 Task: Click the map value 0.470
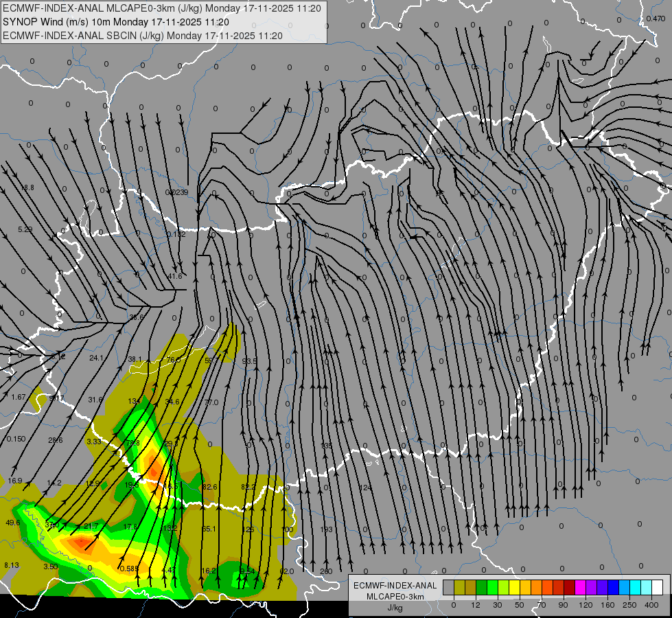pyautogui.click(x=656, y=19)
